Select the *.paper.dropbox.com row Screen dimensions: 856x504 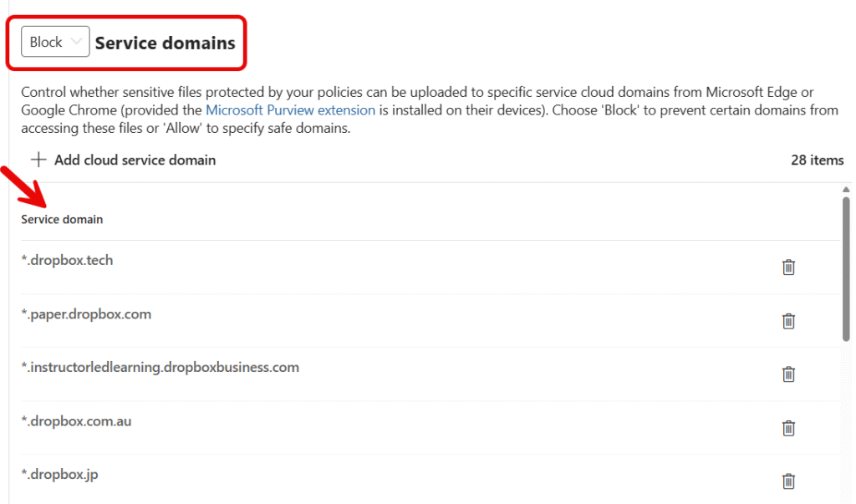(x=431, y=320)
